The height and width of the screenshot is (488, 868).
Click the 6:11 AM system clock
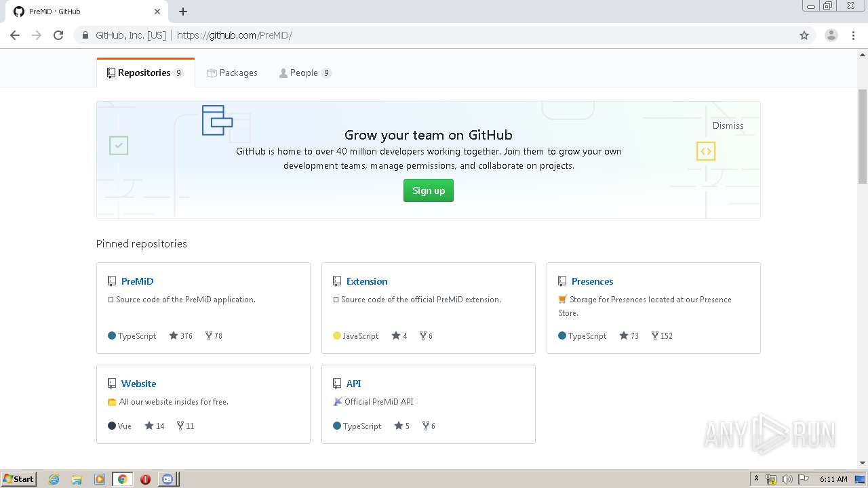tap(833, 479)
